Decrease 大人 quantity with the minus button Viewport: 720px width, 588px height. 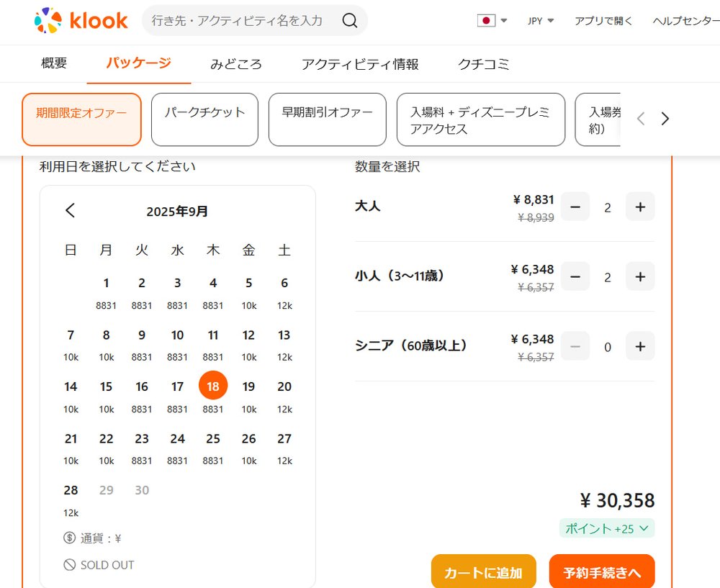click(x=575, y=207)
